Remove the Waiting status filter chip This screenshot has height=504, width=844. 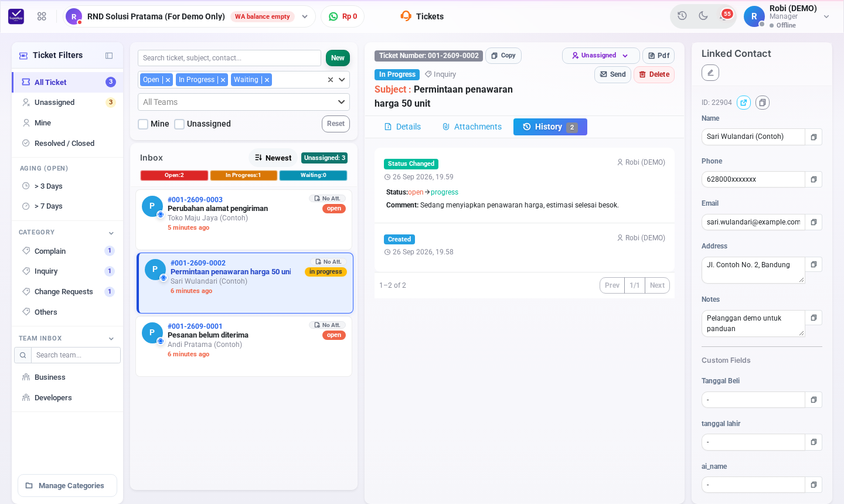(267, 80)
